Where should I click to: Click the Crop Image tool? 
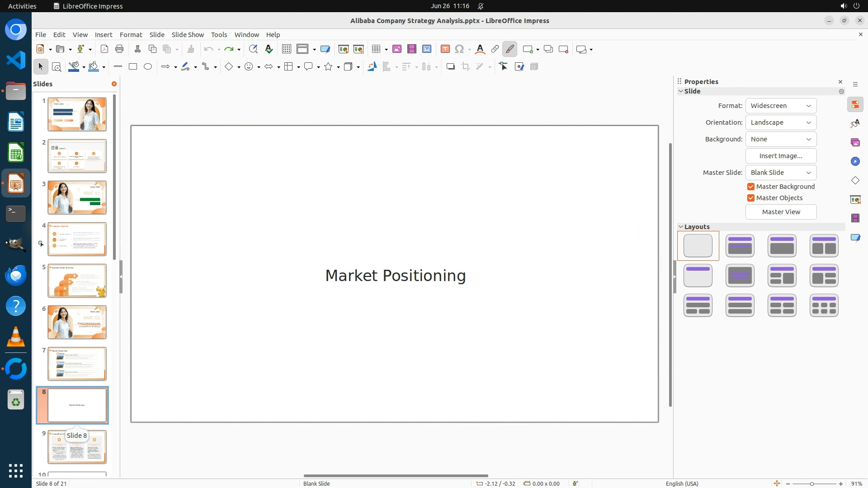pyautogui.click(x=466, y=67)
